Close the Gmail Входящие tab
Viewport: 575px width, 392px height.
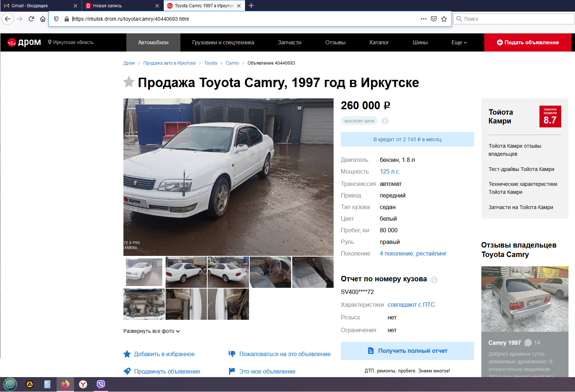tap(76, 6)
